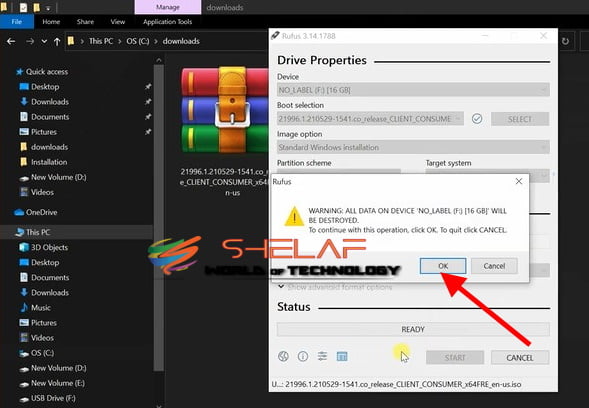Close the Rufus warning dialog with X
This screenshot has width=589, height=408.
click(x=519, y=181)
